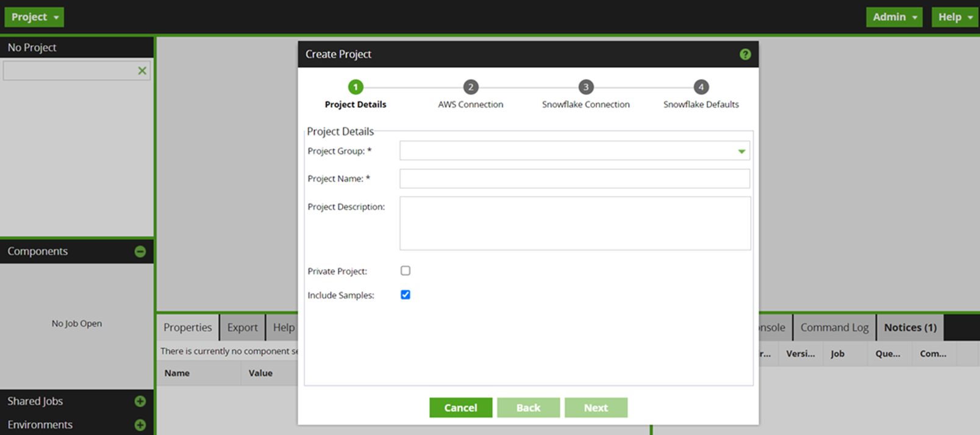Uncheck the Include Samples checkbox

406,295
